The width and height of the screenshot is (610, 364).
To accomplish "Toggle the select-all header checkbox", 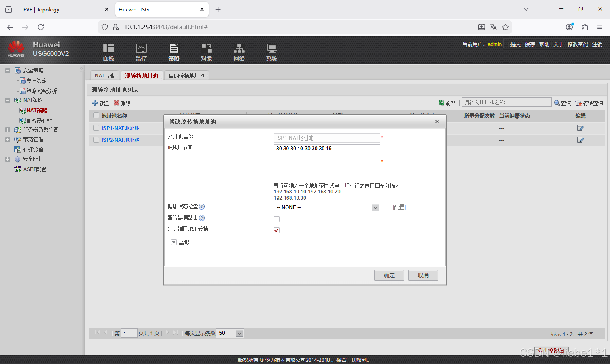I will click(x=96, y=116).
